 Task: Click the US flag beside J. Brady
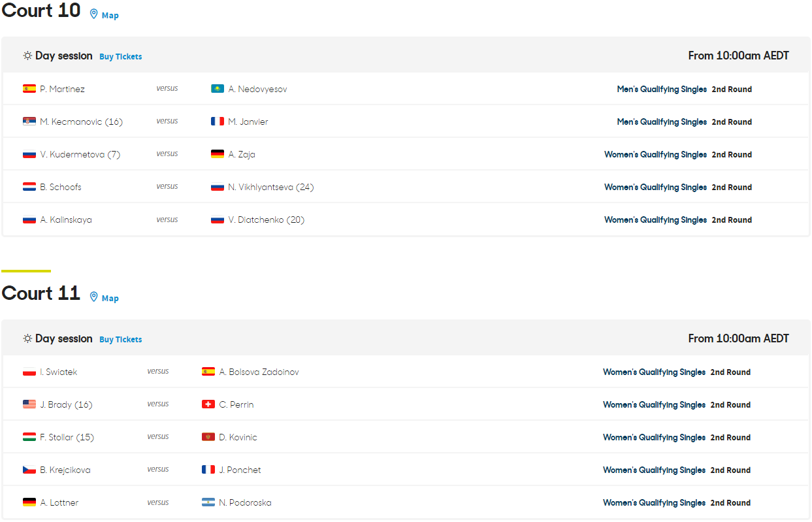pyautogui.click(x=29, y=404)
